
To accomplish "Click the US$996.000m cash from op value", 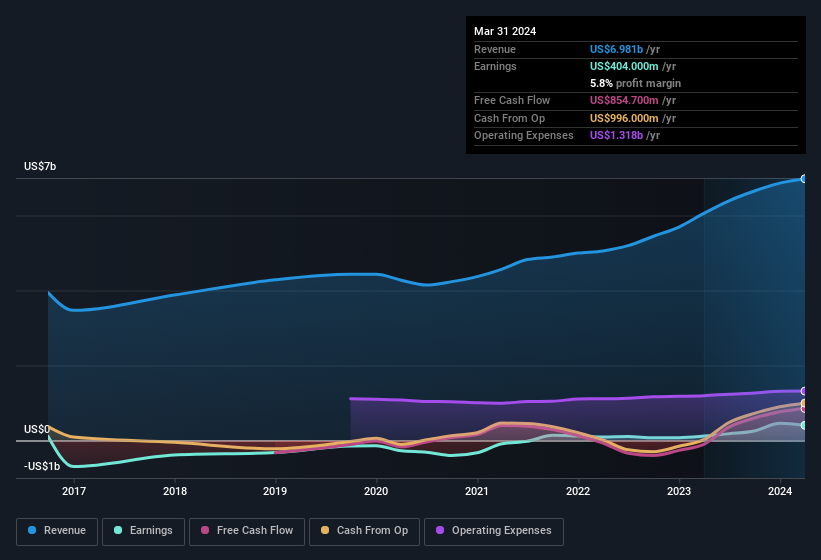I will tap(624, 118).
